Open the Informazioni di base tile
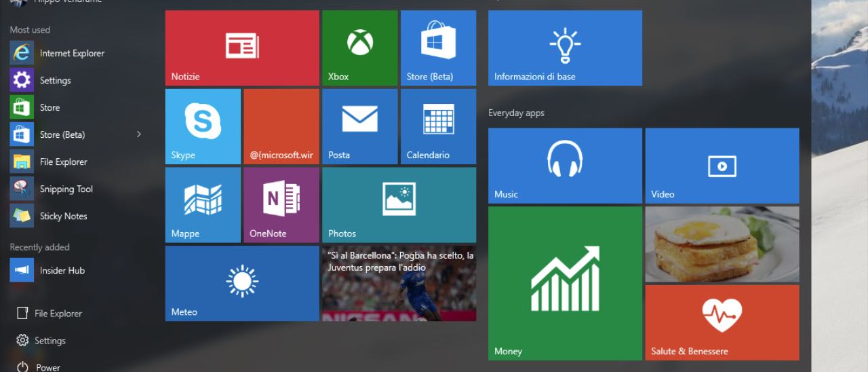 [565, 48]
